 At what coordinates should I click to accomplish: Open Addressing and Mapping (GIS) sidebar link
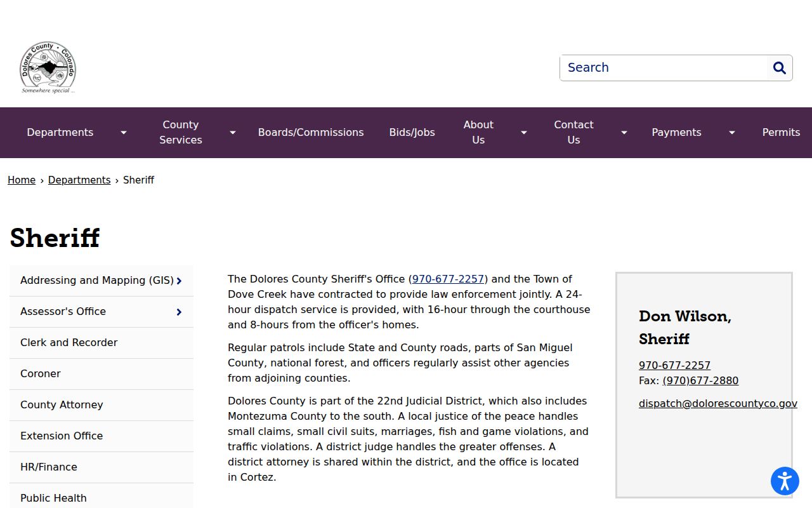pos(97,281)
